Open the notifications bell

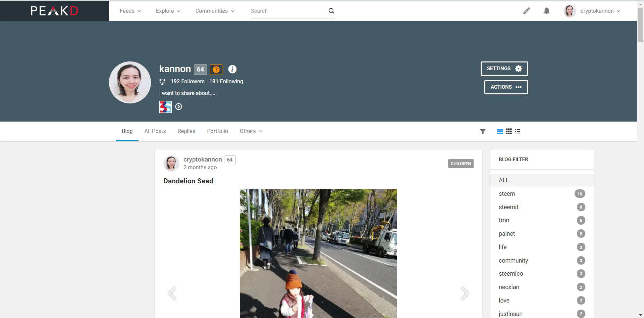(x=547, y=11)
